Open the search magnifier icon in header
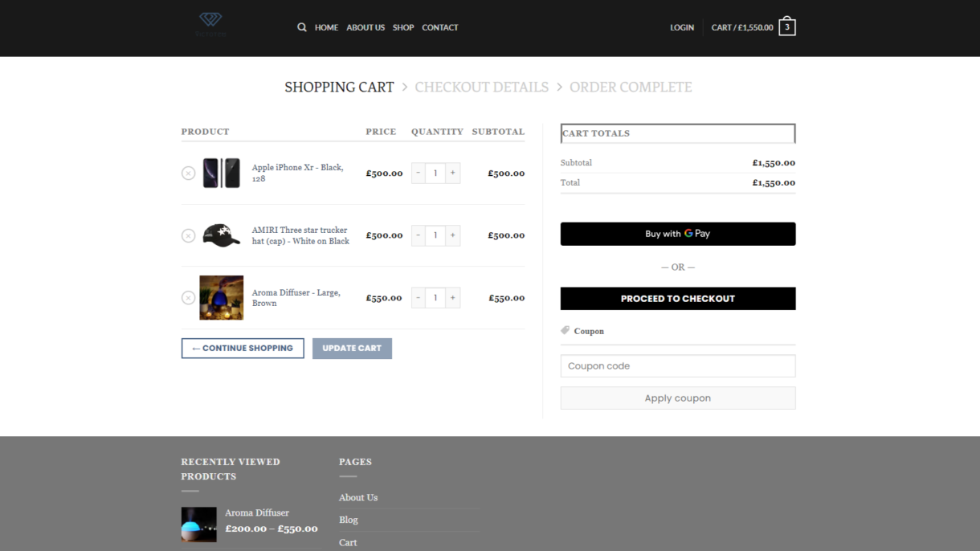Screen dimensions: 980x551 302,27
